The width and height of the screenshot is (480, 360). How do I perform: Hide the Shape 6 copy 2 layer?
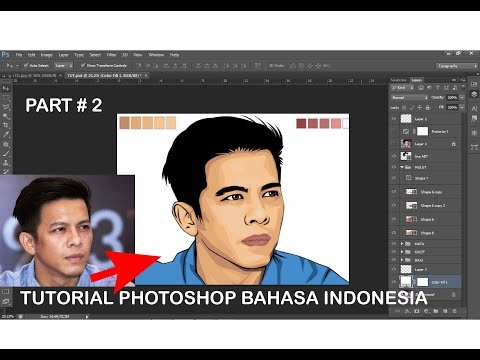coord(394,205)
